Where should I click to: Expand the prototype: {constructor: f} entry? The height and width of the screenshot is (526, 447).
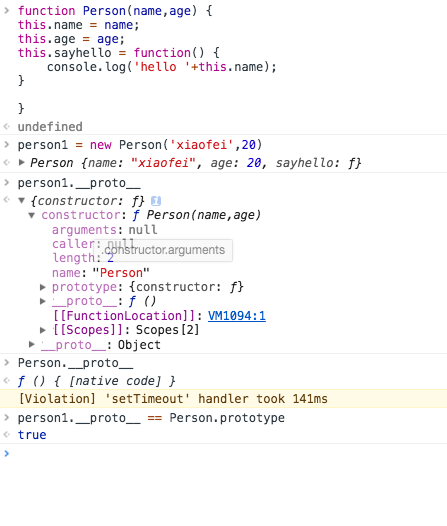(43, 287)
